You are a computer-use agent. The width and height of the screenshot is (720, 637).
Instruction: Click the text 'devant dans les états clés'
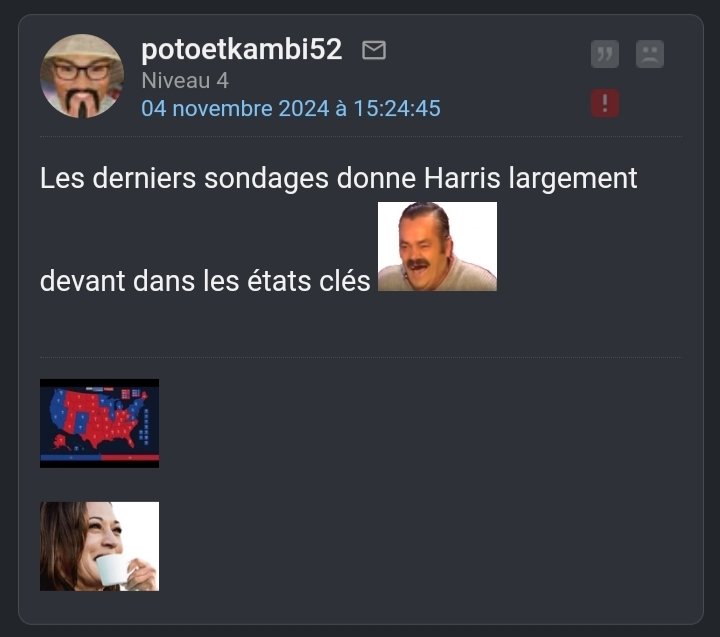tap(205, 281)
